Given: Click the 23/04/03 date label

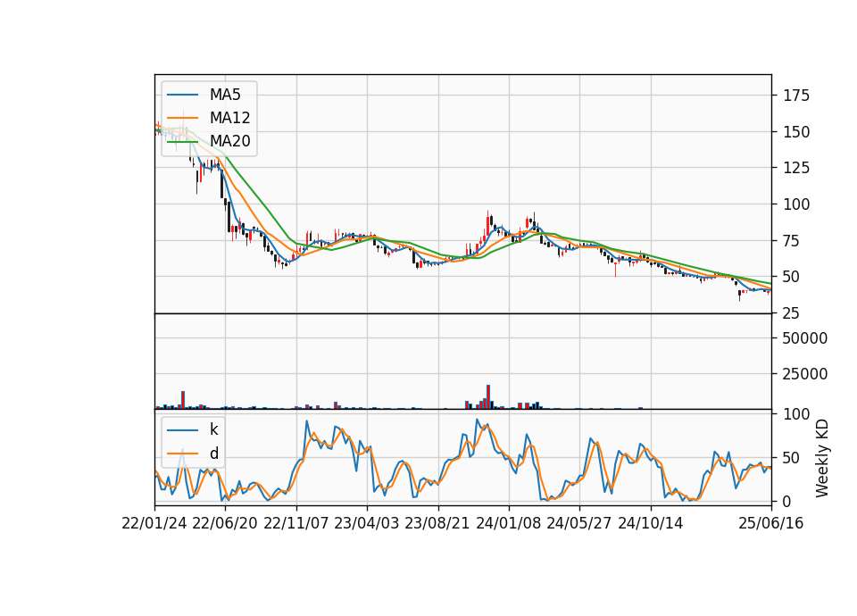Looking at the screenshot, I should pos(367,523).
